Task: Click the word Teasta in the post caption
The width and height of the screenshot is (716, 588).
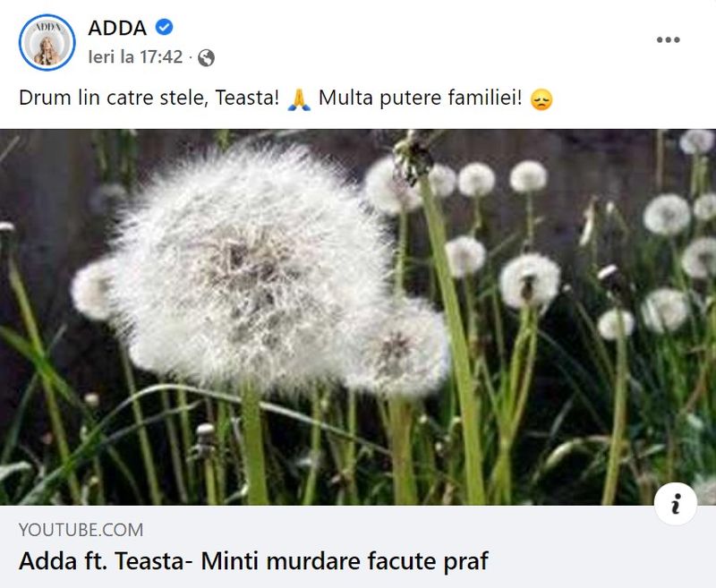Action: point(247,98)
